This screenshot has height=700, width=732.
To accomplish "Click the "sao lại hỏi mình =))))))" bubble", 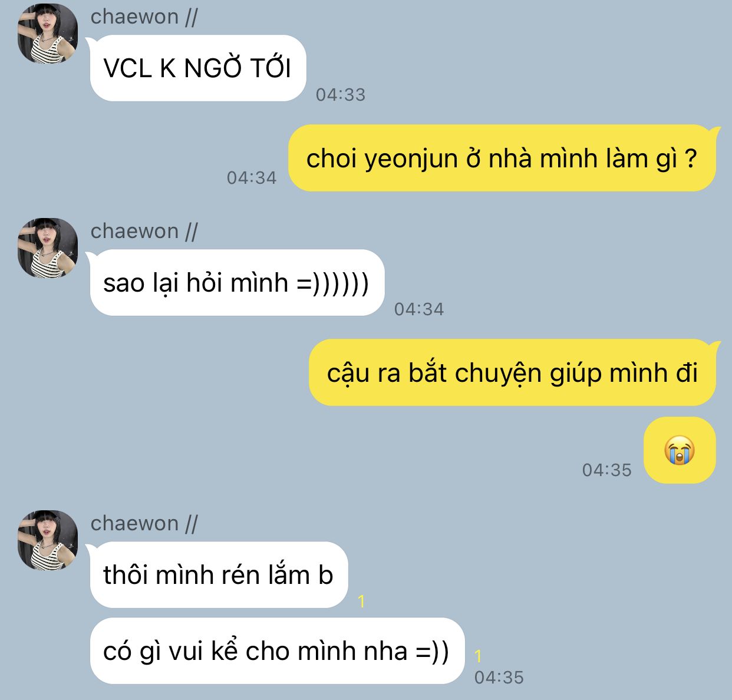I will [237, 283].
